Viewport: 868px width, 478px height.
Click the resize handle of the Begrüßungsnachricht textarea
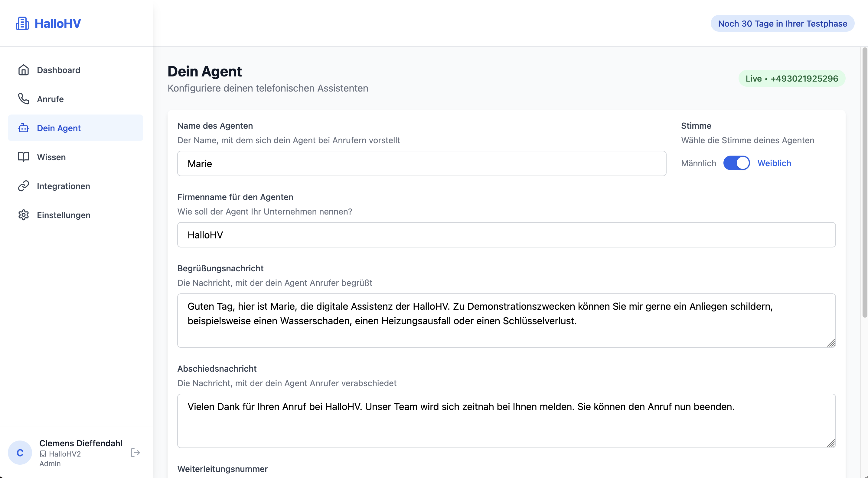click(x=831, y=343)
